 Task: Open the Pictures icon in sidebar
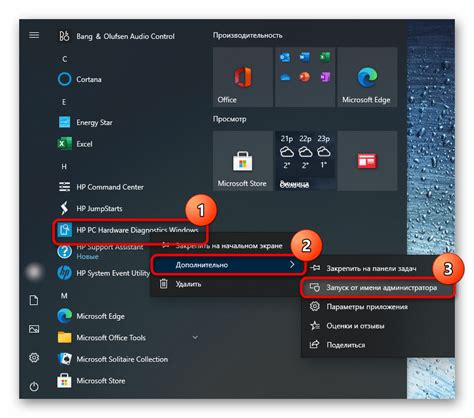[34, 329]
